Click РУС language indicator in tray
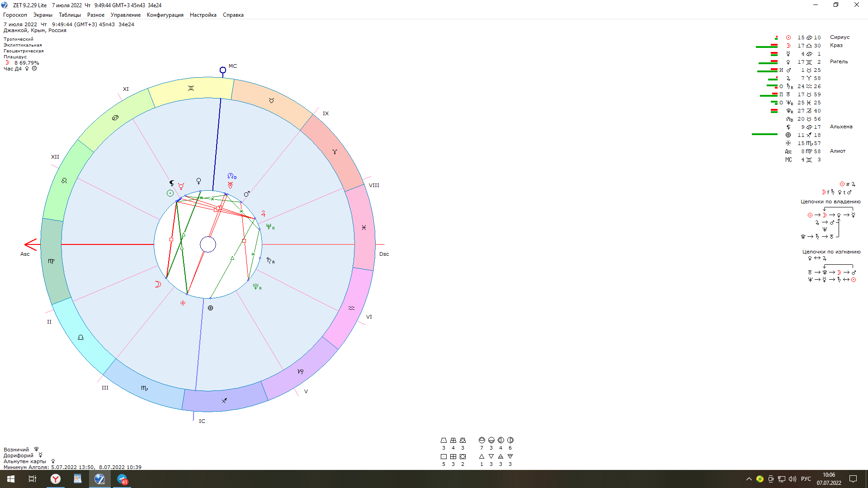Screen dimensions: 868x488 806,479
